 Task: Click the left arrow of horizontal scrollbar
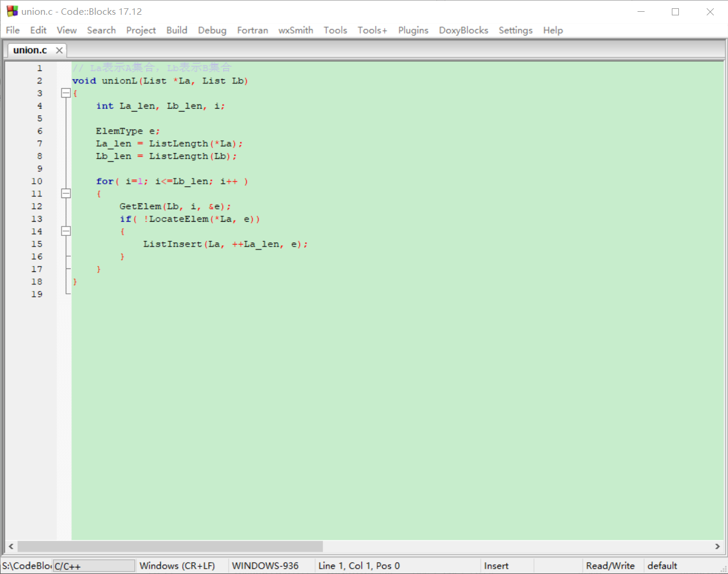[11, 546]
